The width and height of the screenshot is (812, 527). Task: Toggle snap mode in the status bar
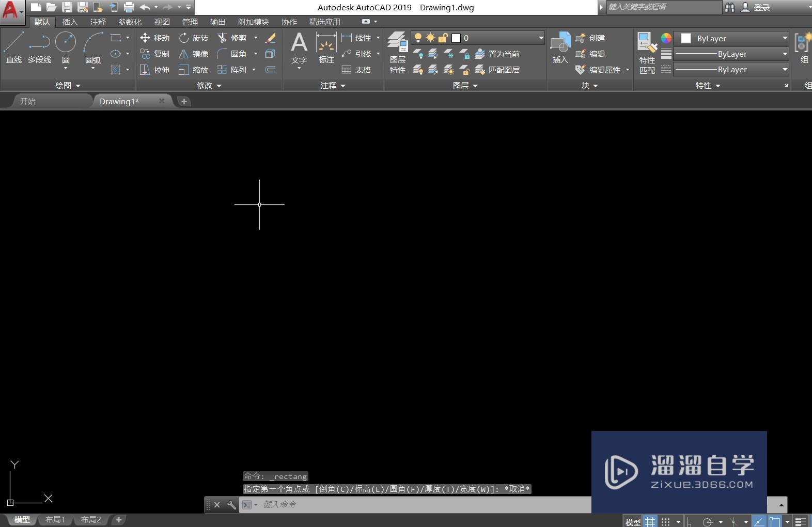click(x=666, y=521)
